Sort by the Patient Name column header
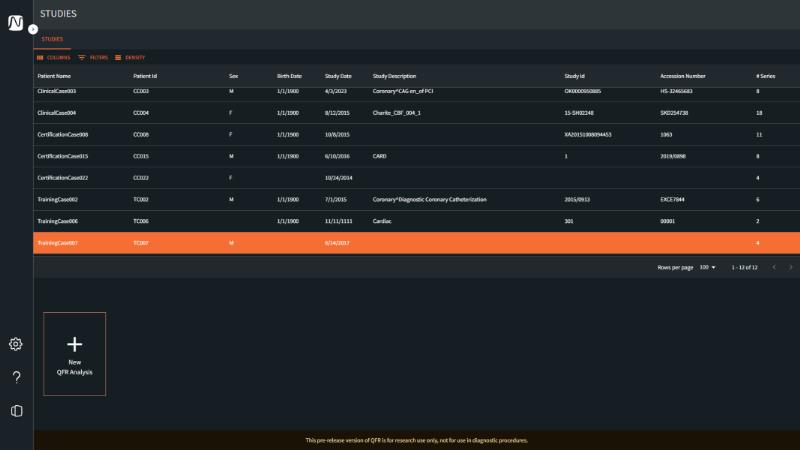The height and width of the screenshot is (450, 800). click(54, 76)
